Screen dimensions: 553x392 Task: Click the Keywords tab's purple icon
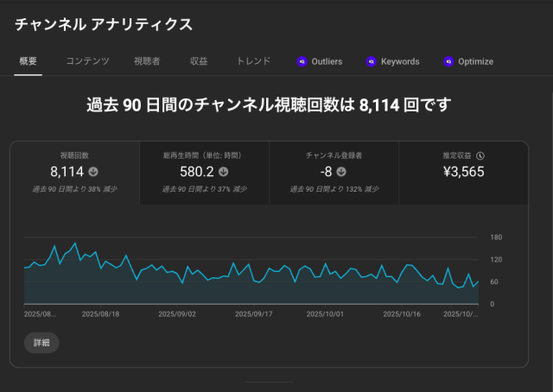[x=371, y=61]
